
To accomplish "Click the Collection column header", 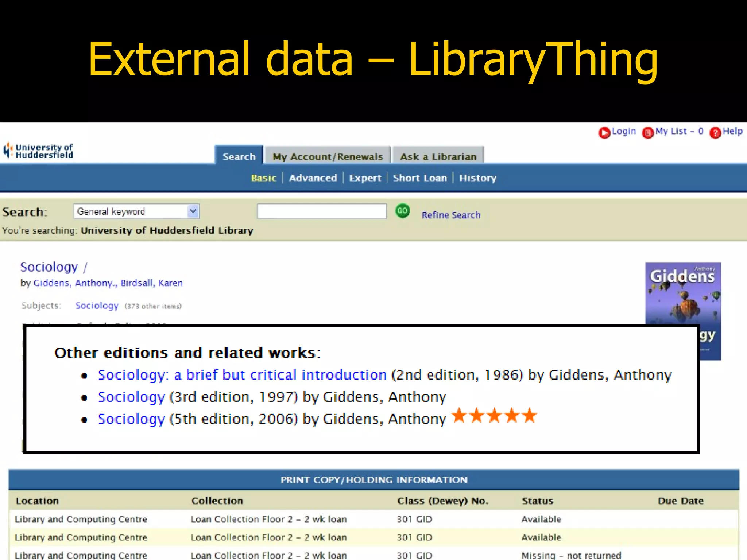I will 217,501.
